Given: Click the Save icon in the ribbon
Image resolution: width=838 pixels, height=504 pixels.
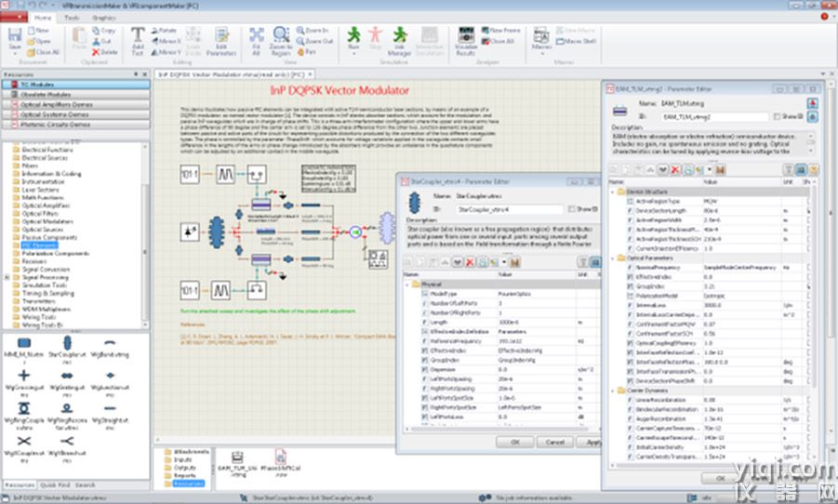Looking at the screenshot, I should 15,35.
